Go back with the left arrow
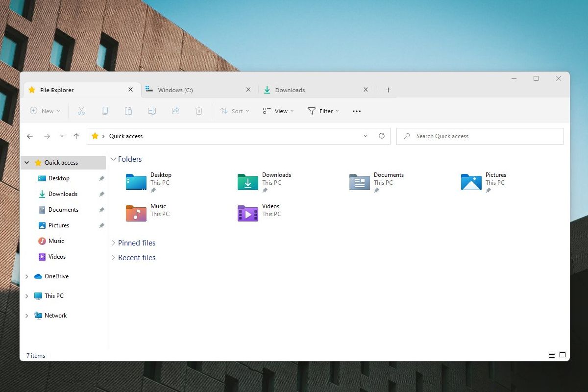588x392 pixels. point(30,136)
